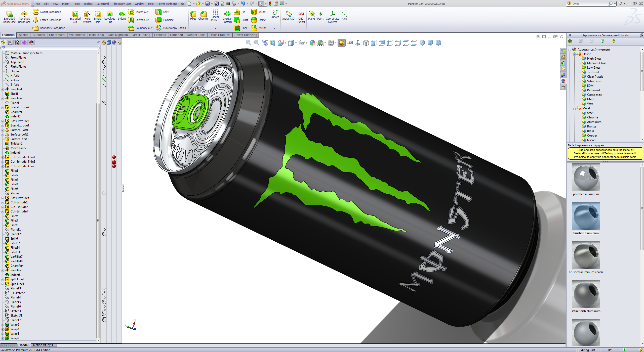Image resolution: width=644 pixels, height=352 pixels.
Task: Open the Hole Wizard tool
Action: 87,17
